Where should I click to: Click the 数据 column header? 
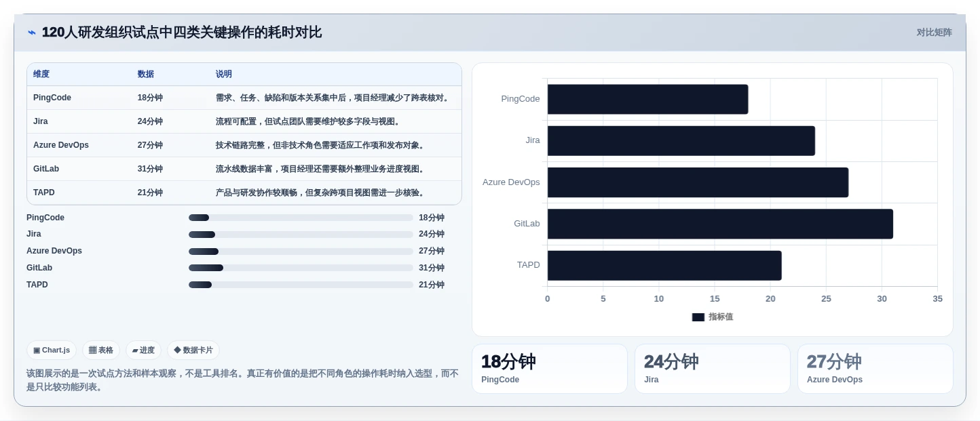[145, 74]
